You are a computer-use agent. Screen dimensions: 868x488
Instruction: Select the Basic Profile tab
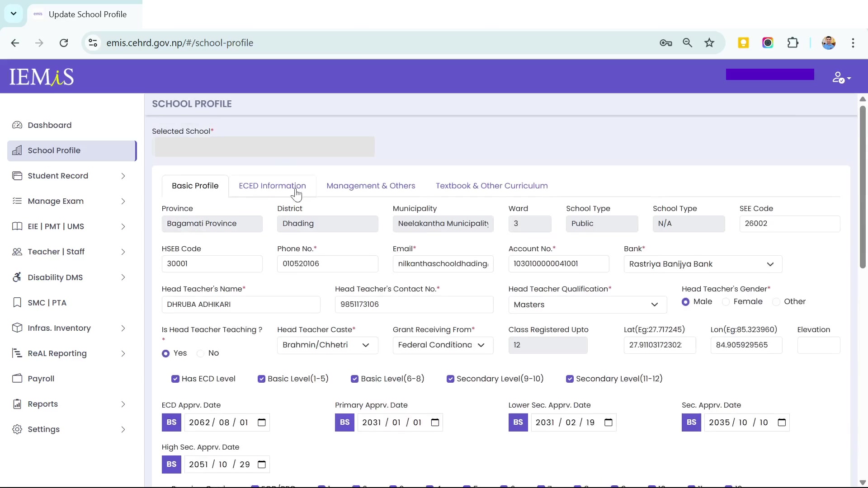(195, 186)
